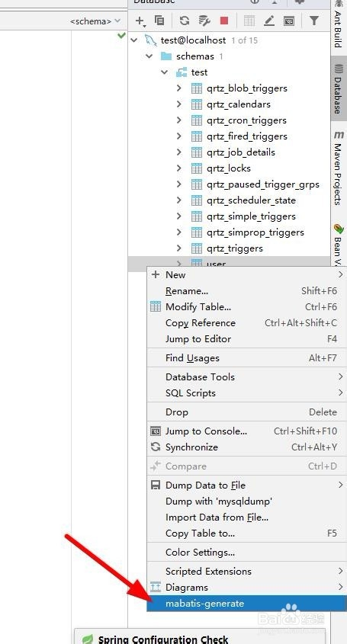Expand the qrtz_locks table
The width and height of the screenshot is (347, 644).
(179, 168)
